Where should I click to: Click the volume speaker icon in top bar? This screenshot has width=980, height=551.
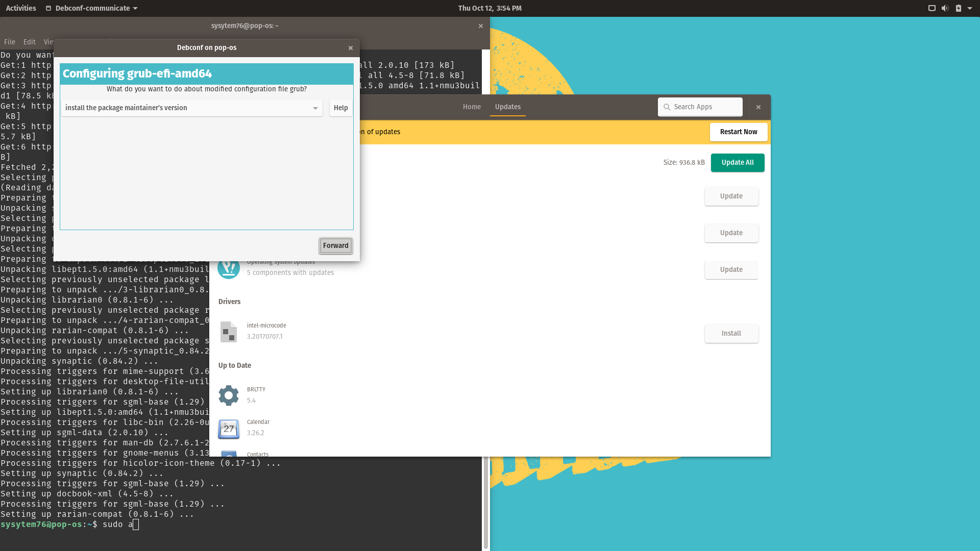(x=945, y=8)
